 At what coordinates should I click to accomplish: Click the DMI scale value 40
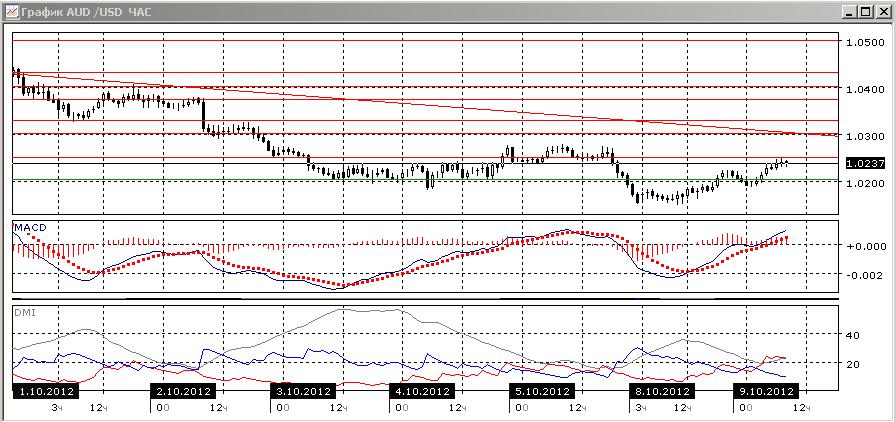854,335
